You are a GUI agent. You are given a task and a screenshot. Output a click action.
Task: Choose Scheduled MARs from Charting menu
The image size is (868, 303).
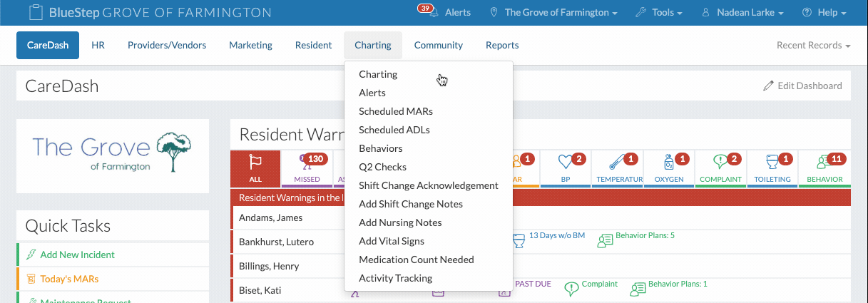(x=396, y=111)
